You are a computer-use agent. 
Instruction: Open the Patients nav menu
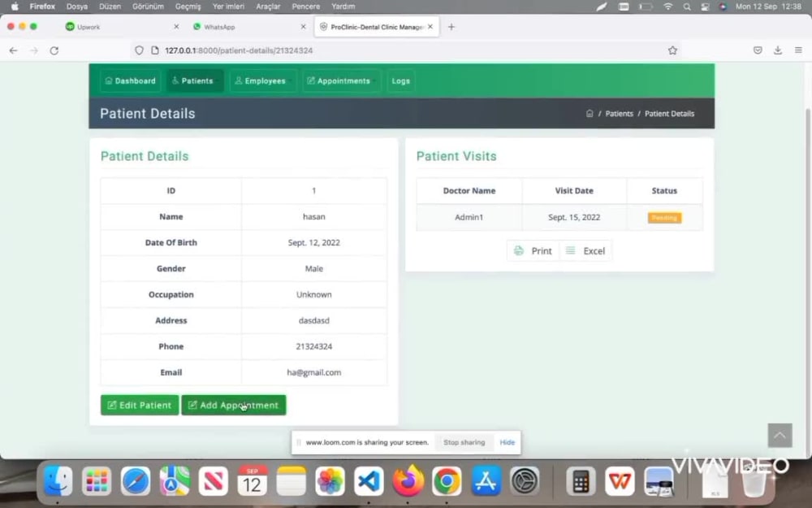(195, 80)
